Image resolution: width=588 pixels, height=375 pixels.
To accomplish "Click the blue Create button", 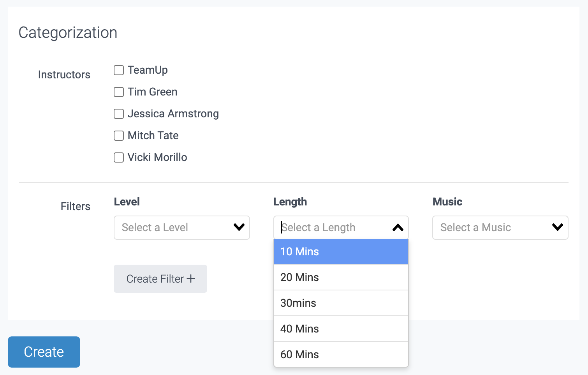I will (44, 352).
